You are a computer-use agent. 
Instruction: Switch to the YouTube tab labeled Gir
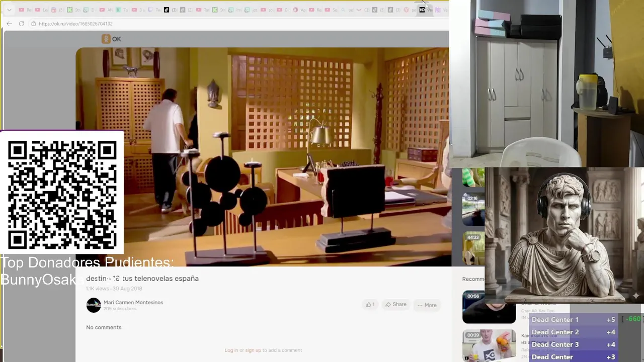click(x=283, y=10)
